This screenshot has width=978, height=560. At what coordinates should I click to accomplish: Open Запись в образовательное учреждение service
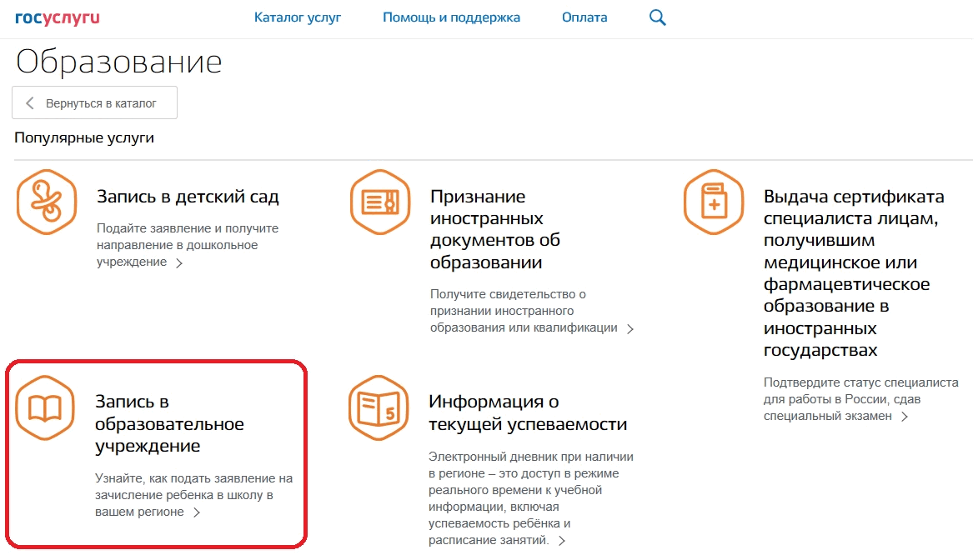pyautogui.click(x=169, y=424)
